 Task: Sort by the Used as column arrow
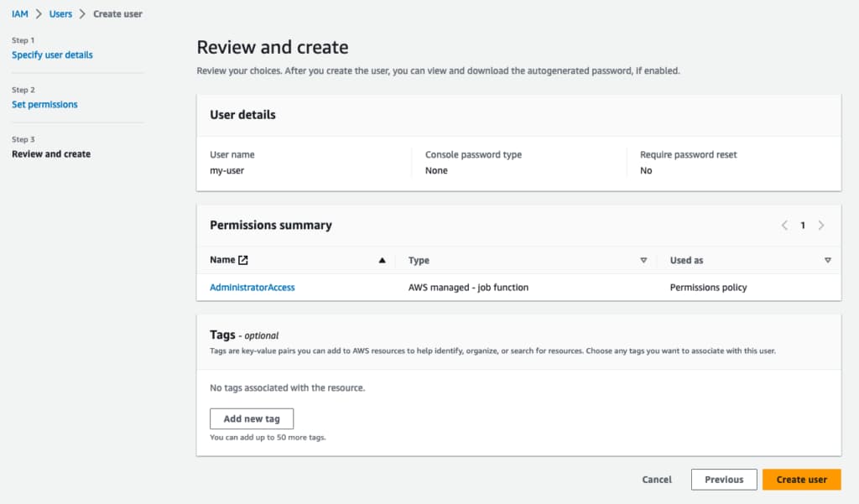(x=827, y=261)
